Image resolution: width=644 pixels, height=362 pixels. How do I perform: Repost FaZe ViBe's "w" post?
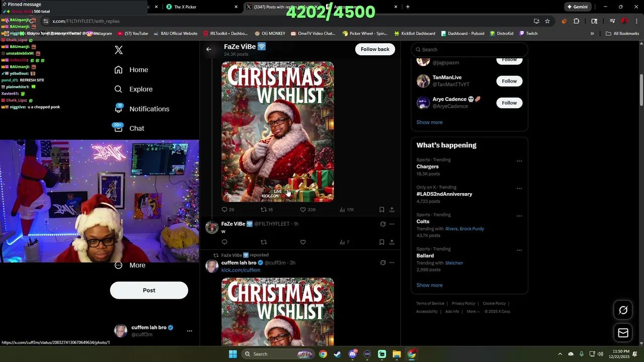click(264, 242)
